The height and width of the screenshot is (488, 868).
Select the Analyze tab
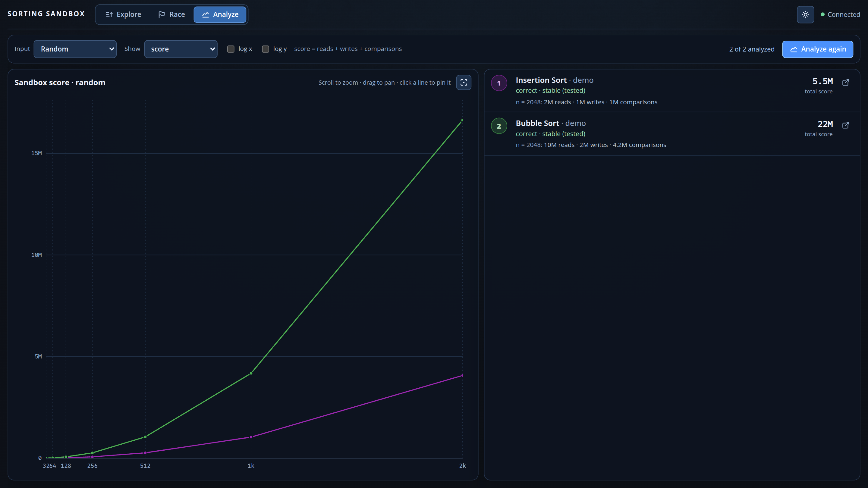pos(220,14)
